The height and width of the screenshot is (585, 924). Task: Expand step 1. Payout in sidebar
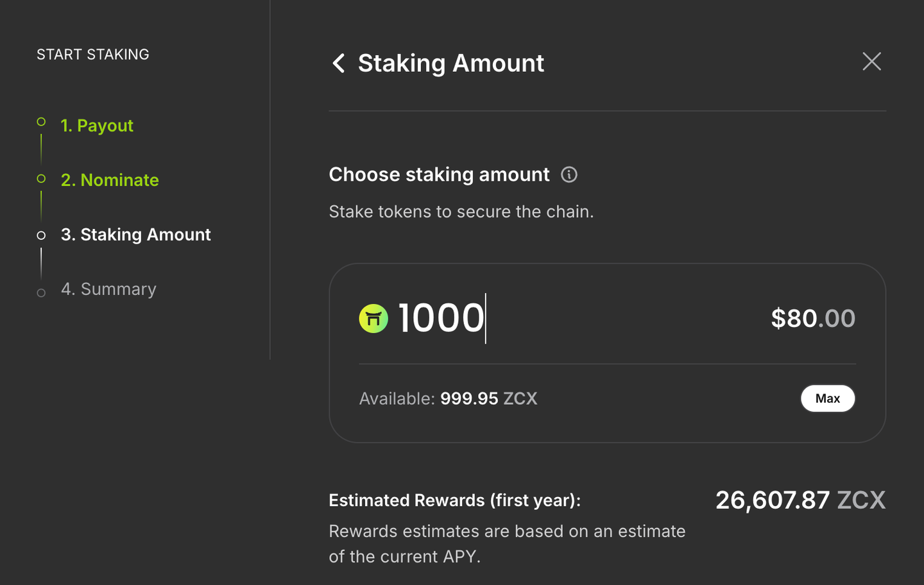pos(97,125)
